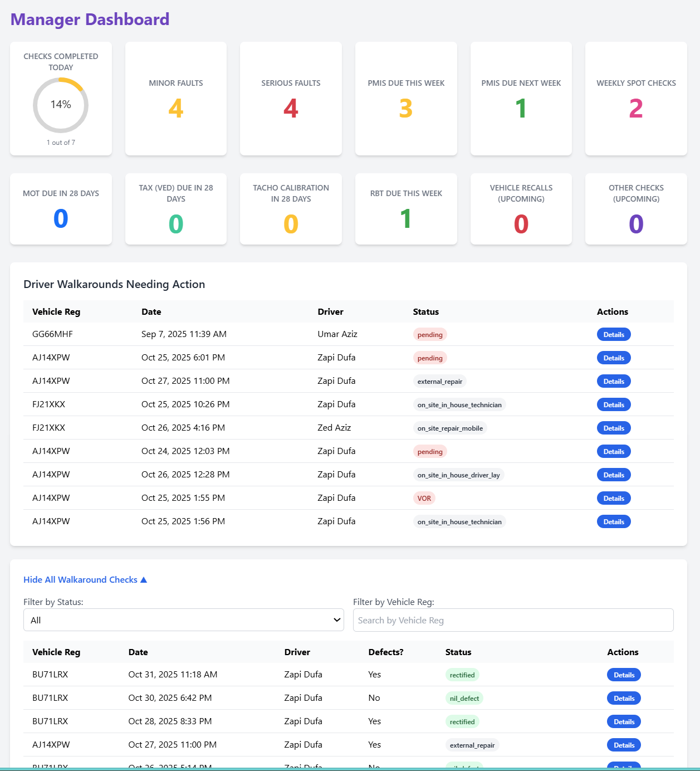The image size is (700, 771).
Task: Click the PMIs Due This Week card
Action: click(405, 98)
